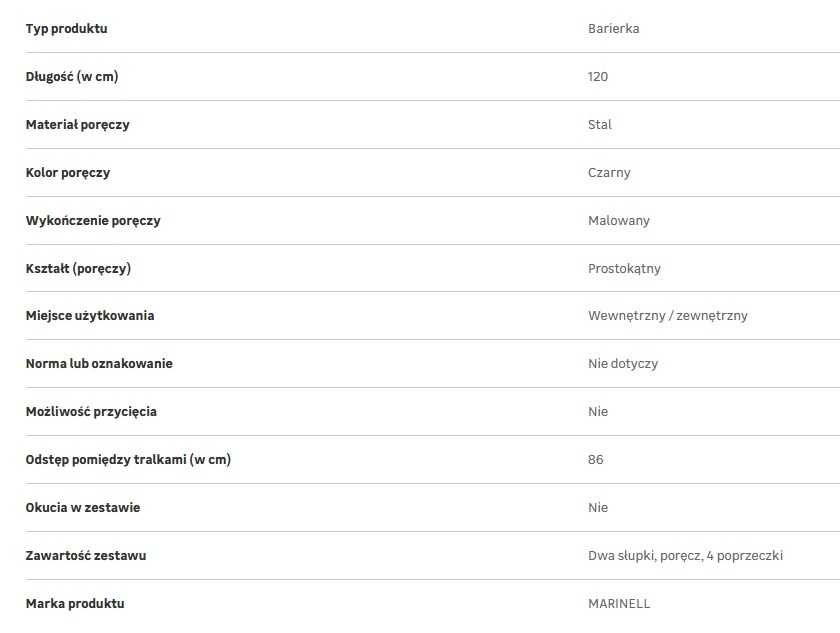Screen dimensions: 840x633
Task: Click the "Kolor poręczy" label
Action: (x=68, y=173)
